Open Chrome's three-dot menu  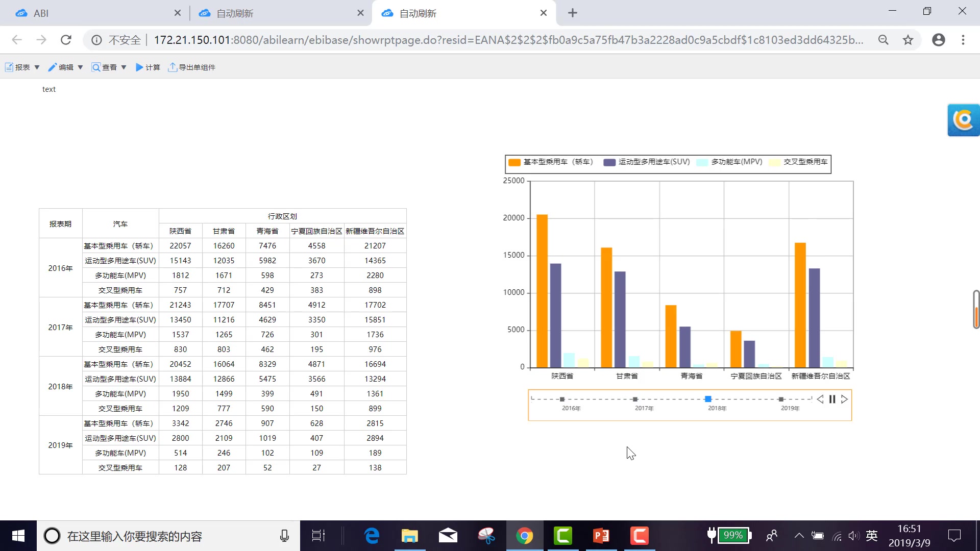963,40
